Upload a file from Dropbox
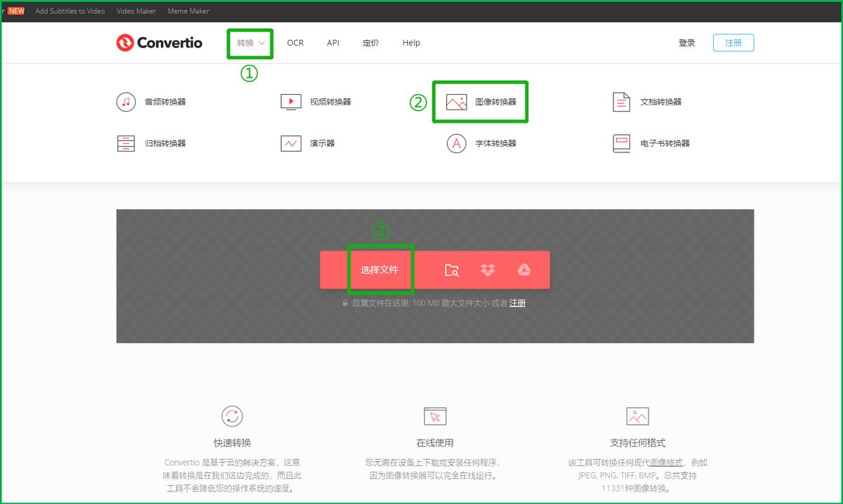The height and width of the screenshot is (504, 843). click(488, 270)
